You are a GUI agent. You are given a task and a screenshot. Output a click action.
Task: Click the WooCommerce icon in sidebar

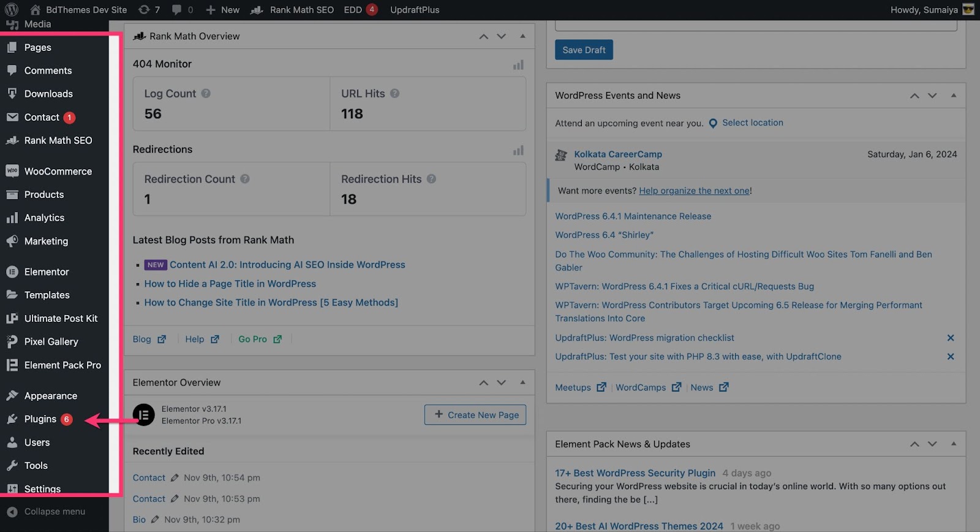pos(12,172)
